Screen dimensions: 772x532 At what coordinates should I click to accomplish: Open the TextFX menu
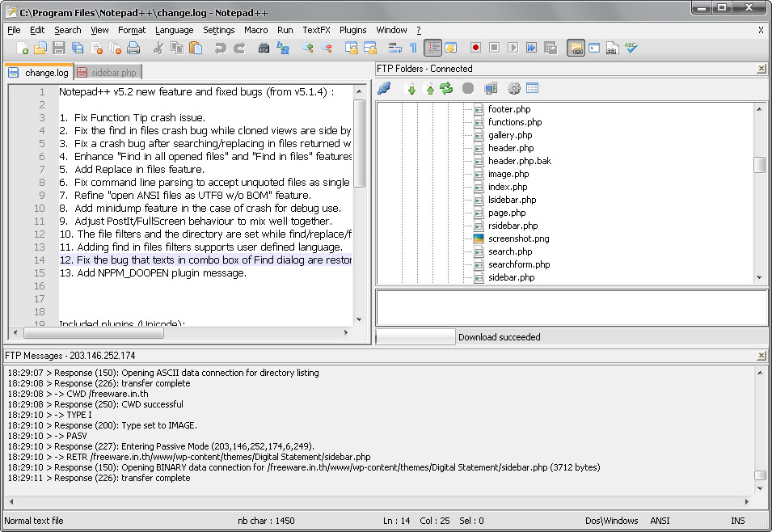(316, 30)
